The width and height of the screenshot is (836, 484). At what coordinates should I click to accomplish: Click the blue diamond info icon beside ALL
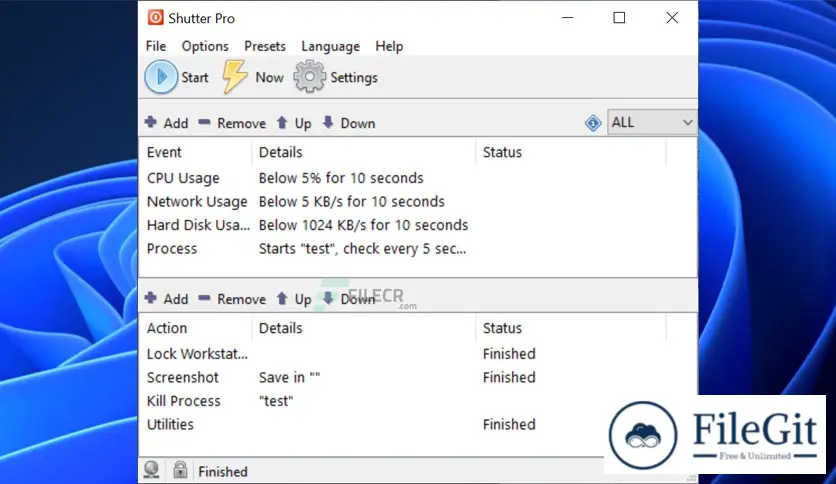[x=593, y=123]
